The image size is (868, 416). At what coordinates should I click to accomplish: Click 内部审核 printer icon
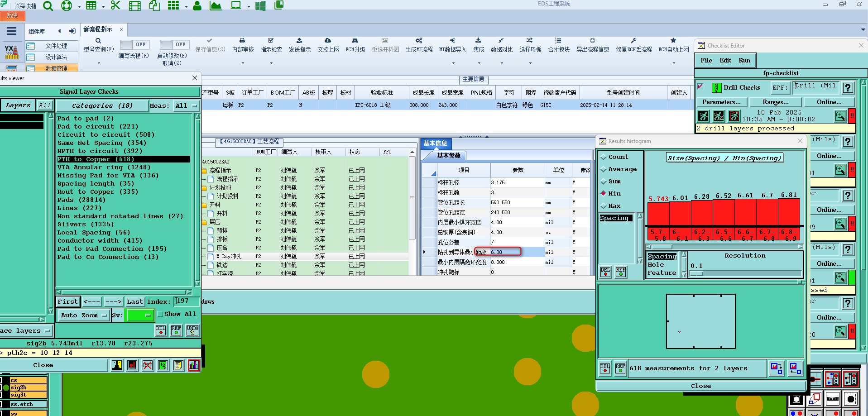tap(242, 41)
